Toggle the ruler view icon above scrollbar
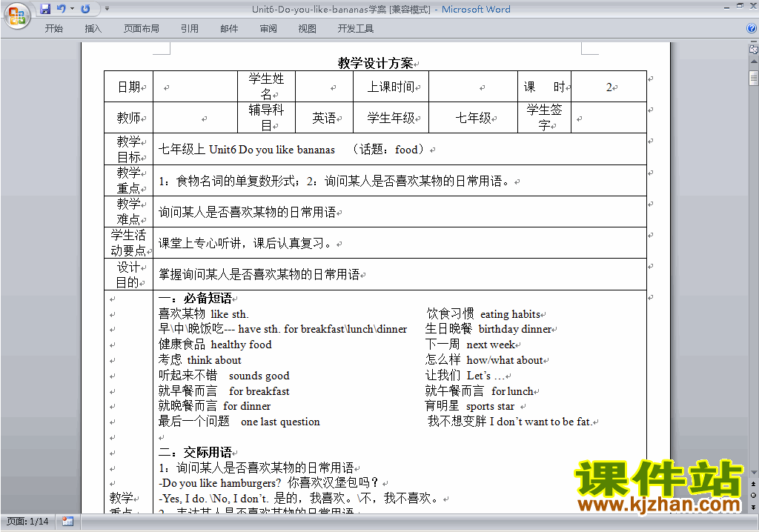Image resolution: width=759 pixels, height=532 pixels. click(x=754, y=50)
